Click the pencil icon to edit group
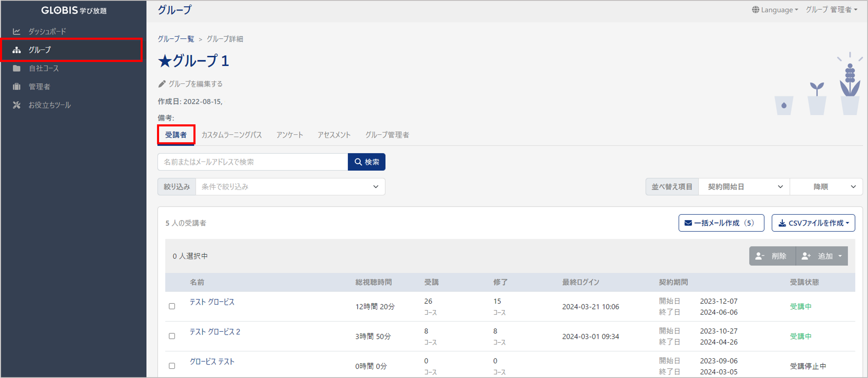The height and width of the screenshot is (378, 868). pyautogui.click(x=162, y=84)
